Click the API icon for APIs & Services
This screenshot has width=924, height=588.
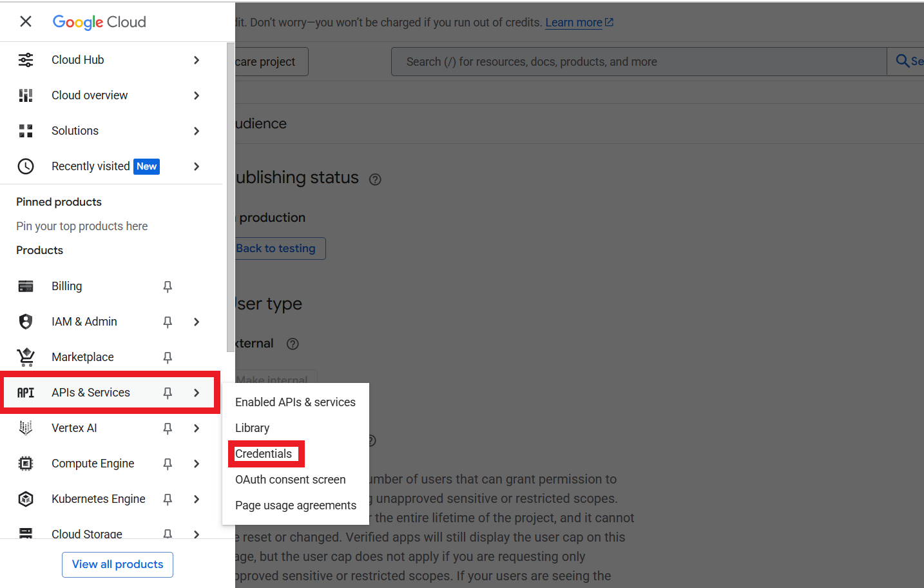26,393
